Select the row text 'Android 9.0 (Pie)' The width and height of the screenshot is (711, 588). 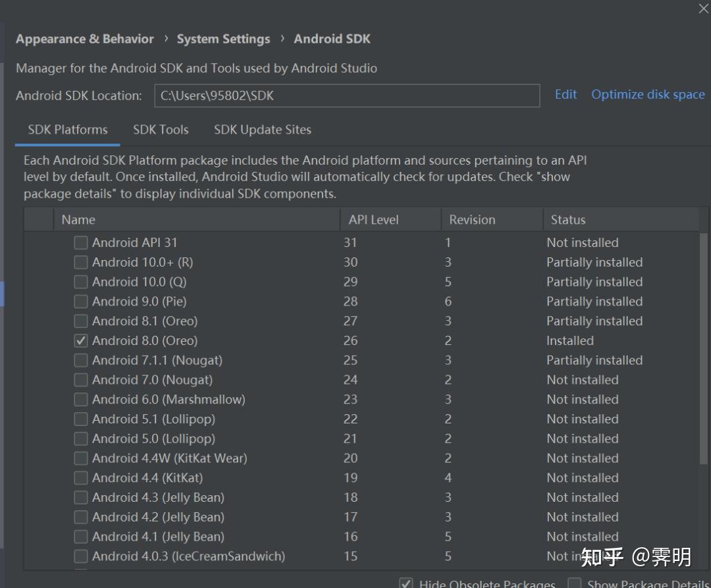(139, 302)
